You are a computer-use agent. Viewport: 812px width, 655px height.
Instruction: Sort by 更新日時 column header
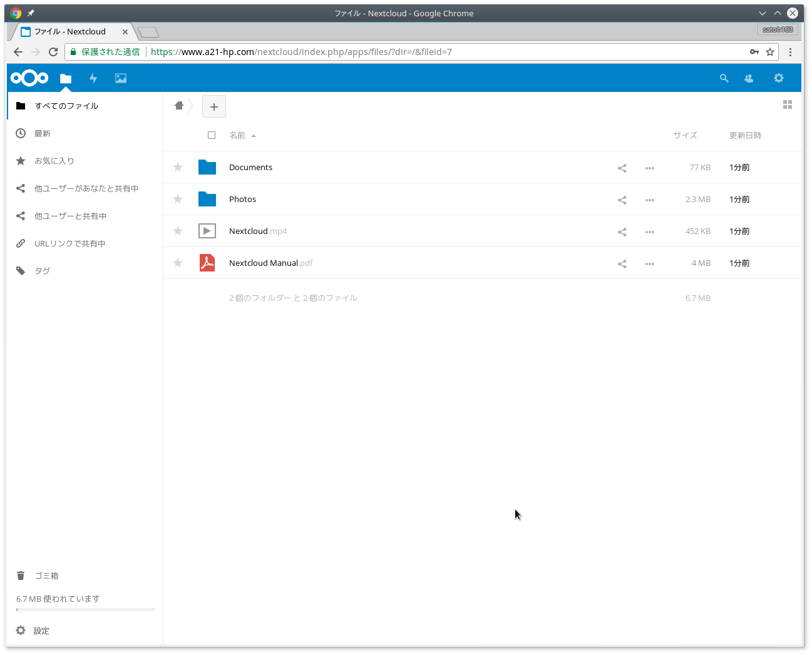coord(745,135)
